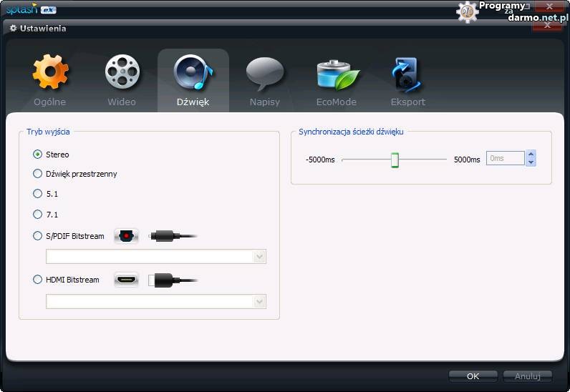Screen dimensions: 570x392
Task: Open Napisy speech bubble settings
Action: tap(265, 73)
